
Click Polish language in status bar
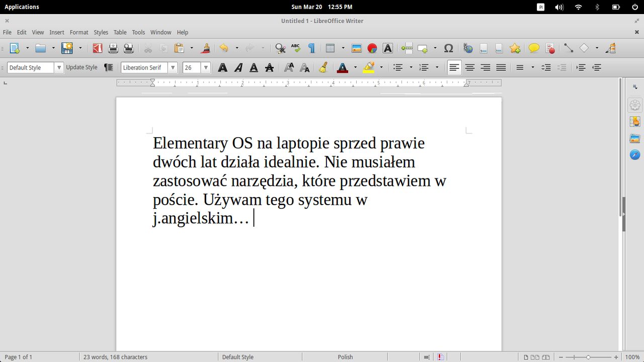[345, 357]
